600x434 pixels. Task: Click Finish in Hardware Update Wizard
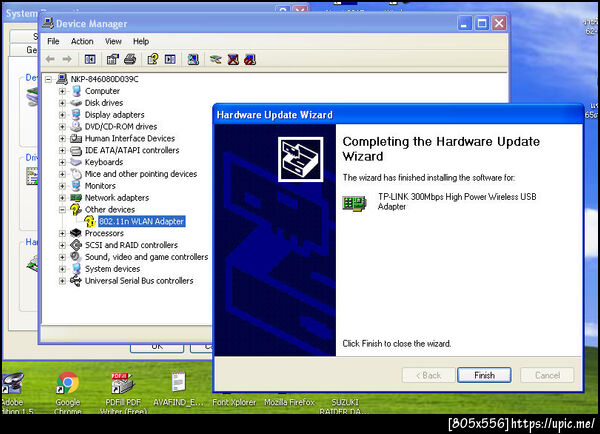pyautogui.click(x=484, y=375)
